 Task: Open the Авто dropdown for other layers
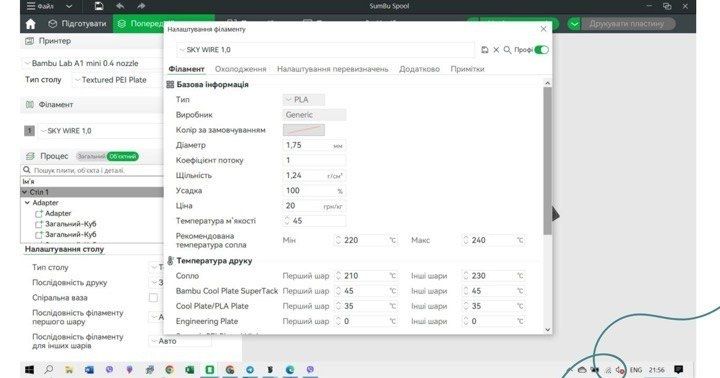(x=180, y=341)
